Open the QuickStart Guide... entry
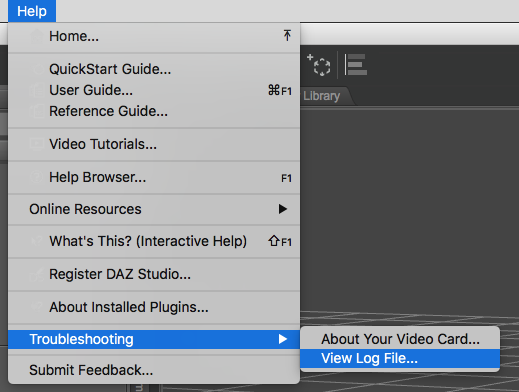This screenshot has height=392, width=519. (x=154, y=69)
